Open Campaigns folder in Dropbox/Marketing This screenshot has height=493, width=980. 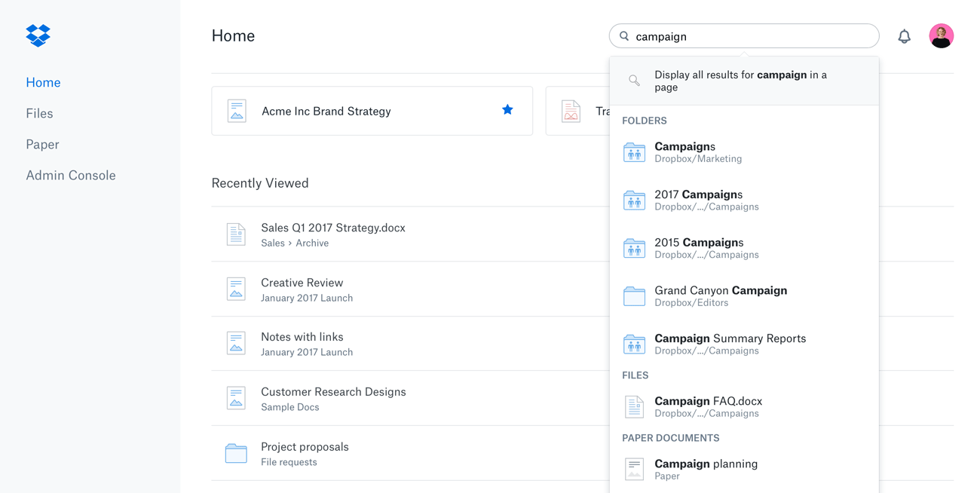(744, 152)
